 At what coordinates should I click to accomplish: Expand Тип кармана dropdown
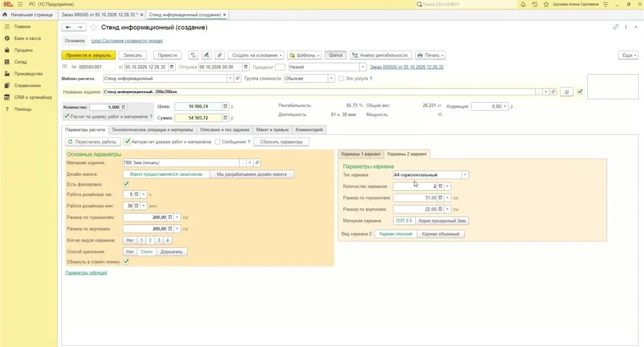pos(465,175)
